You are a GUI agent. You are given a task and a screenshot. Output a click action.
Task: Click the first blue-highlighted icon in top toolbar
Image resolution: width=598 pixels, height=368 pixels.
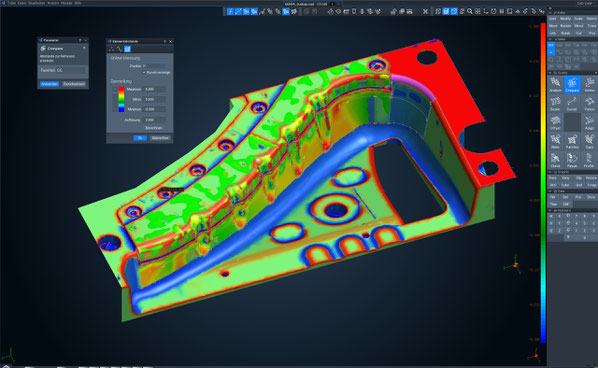(230, 12)
